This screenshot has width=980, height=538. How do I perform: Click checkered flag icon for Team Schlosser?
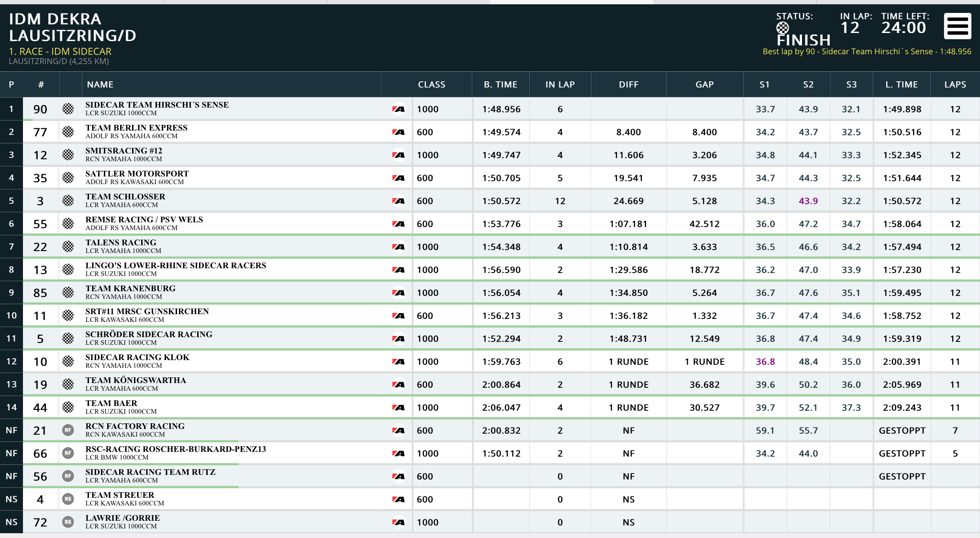point(68,201)
